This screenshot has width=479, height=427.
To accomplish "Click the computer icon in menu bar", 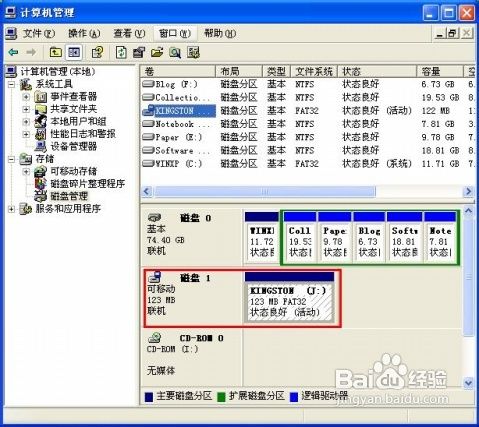I will [11, 33].
